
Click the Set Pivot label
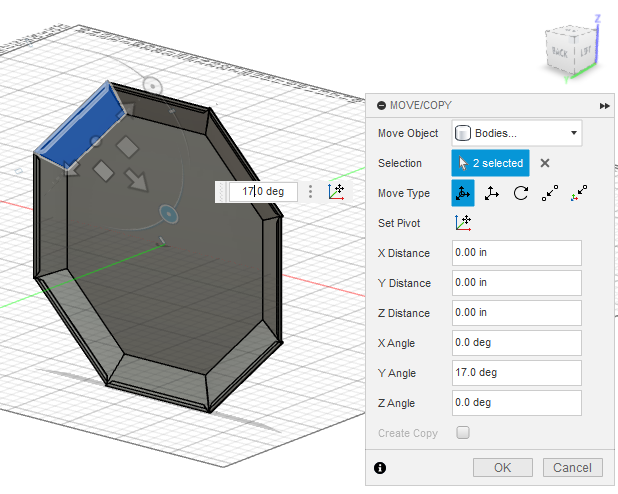(399, 223)
